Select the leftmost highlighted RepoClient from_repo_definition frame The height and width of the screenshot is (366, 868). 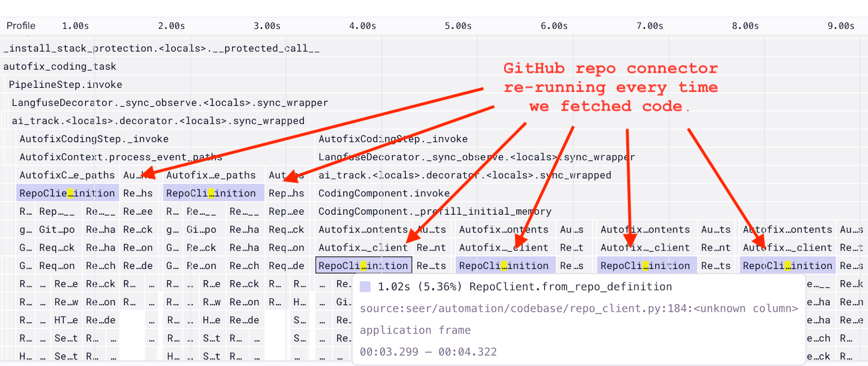[x=67, y=193]
